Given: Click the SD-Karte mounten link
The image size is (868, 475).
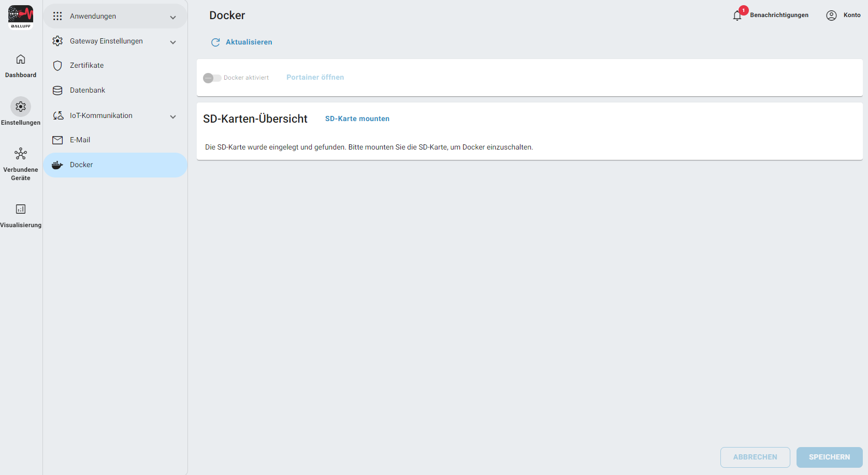Looking at the screenshot, I should (x=357, y=119).
